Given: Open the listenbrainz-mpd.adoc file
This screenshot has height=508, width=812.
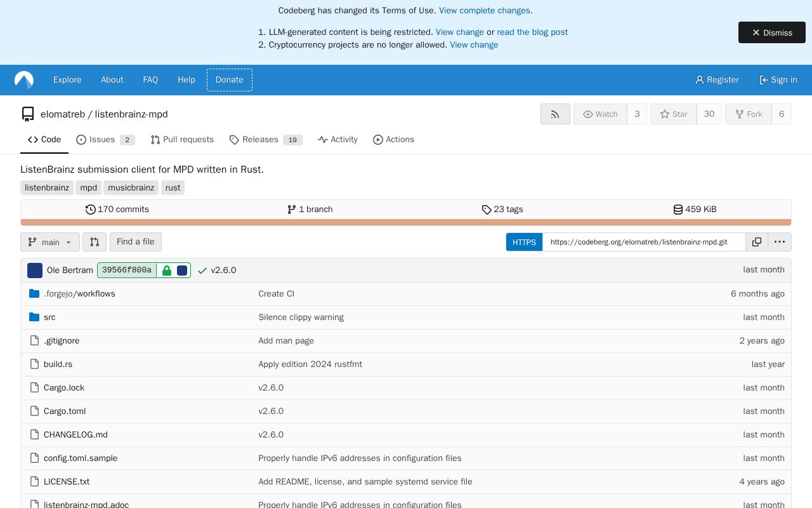Looking at the screenshot, I should coord(86,505).
